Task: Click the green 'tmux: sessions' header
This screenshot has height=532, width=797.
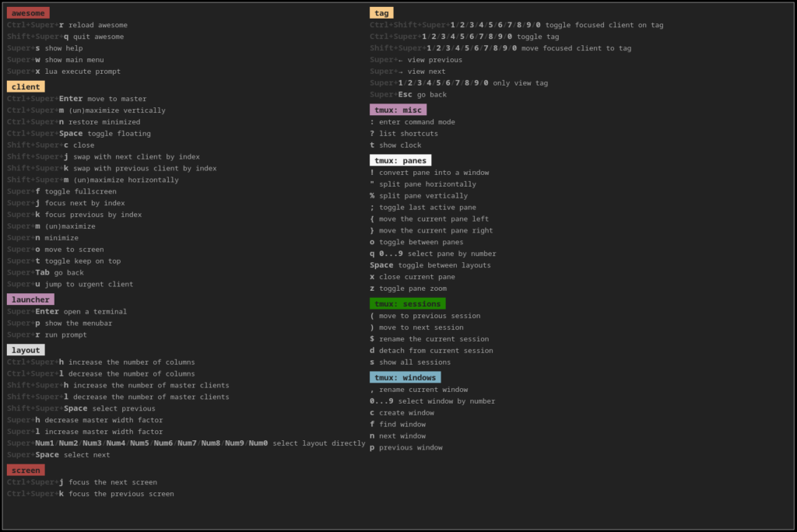Action: point(407,303)
